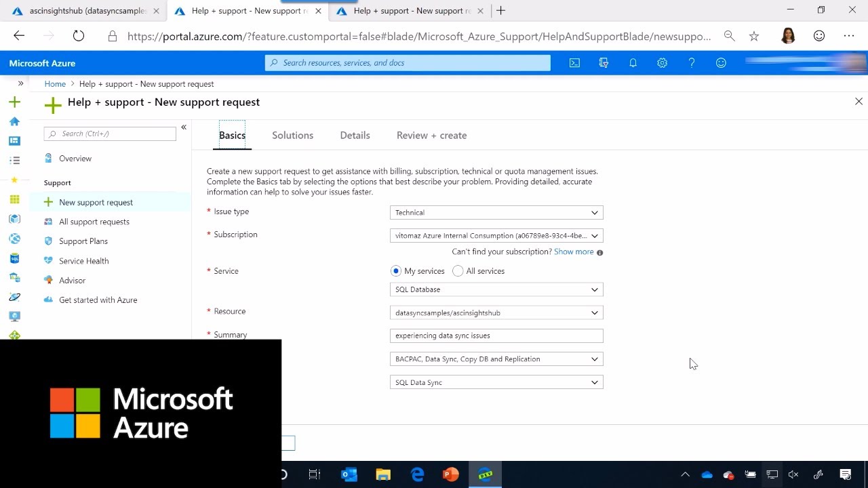Switch to Review + create tab
868x488 pixels.
click(x=431, y=136)
